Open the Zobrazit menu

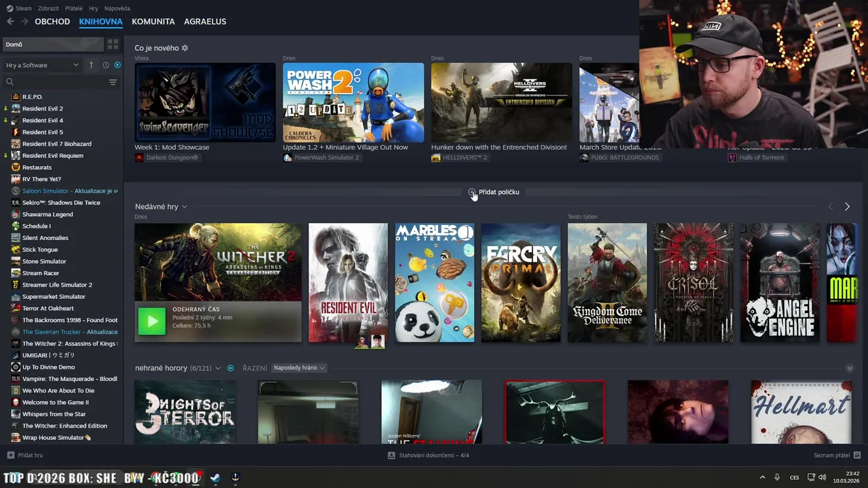coord(48,8)
